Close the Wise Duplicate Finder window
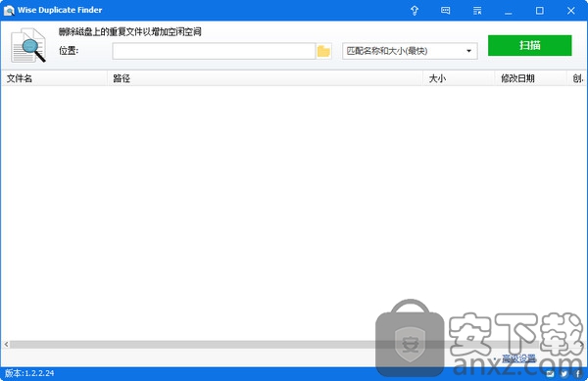Viewport: 588px width, 381px height. 570,11
